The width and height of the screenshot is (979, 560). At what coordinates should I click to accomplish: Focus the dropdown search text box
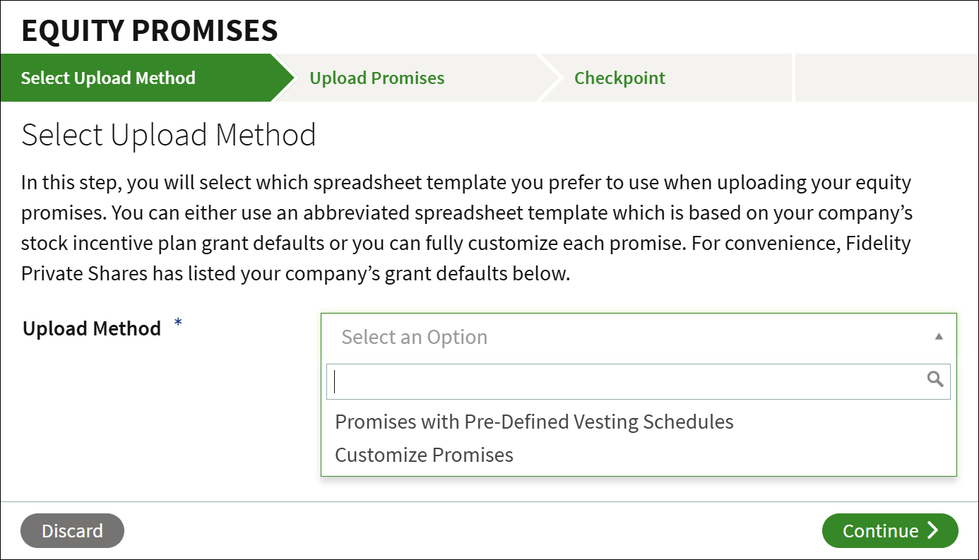[x=639, y=381]
